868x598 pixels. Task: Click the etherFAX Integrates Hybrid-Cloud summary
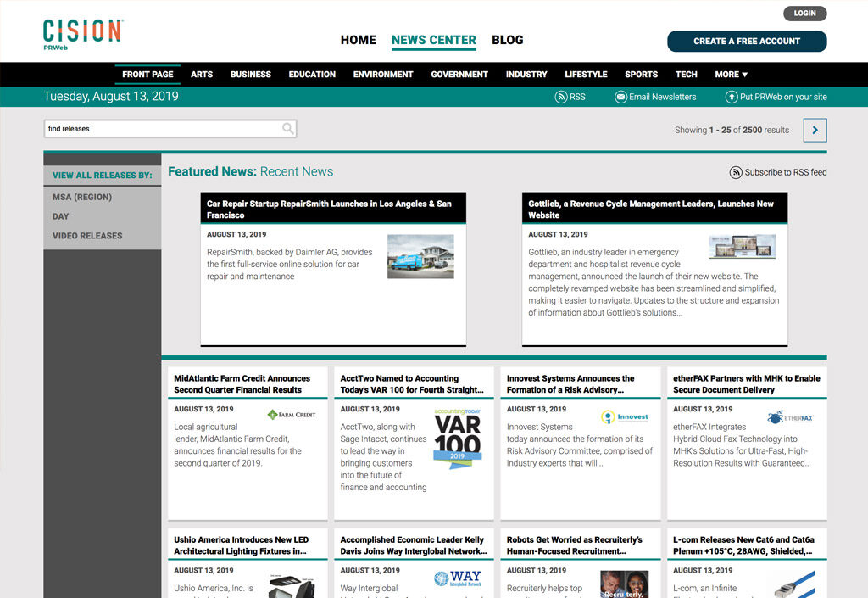[x=742, y=445]
